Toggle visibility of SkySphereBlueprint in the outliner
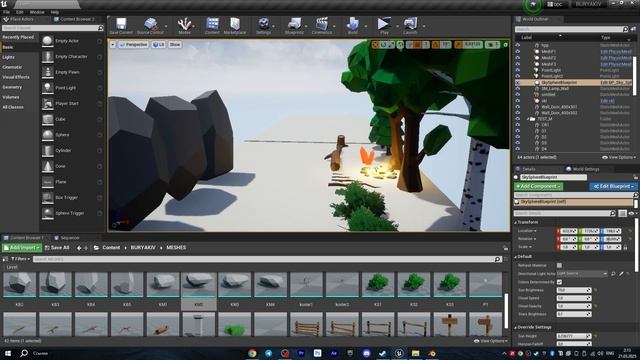This screenshot has height=360, width=640. click(518, 82)
